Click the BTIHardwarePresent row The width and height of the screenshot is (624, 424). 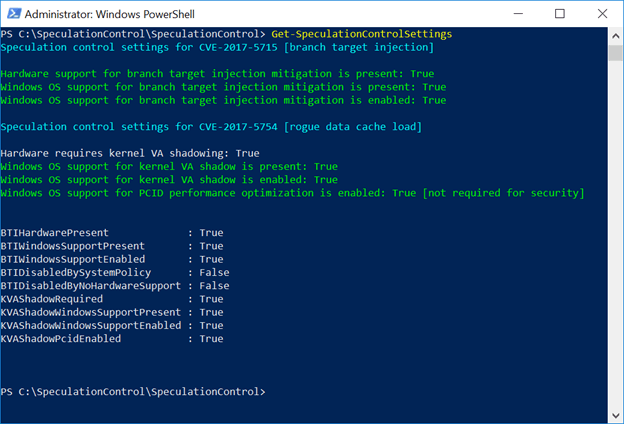point(112,233)
